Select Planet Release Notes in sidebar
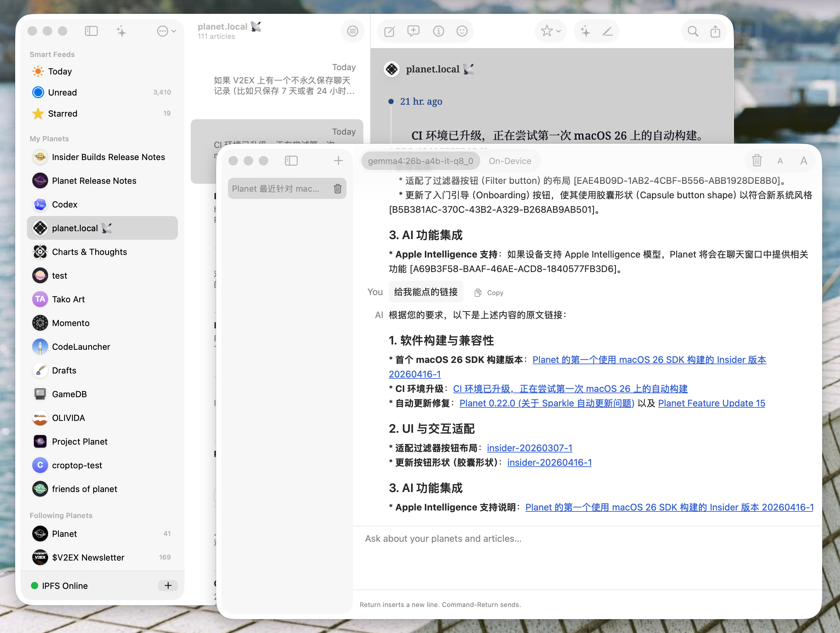This screenshot has height=633, width=840. pyautogui.click(x=94, y=181)
